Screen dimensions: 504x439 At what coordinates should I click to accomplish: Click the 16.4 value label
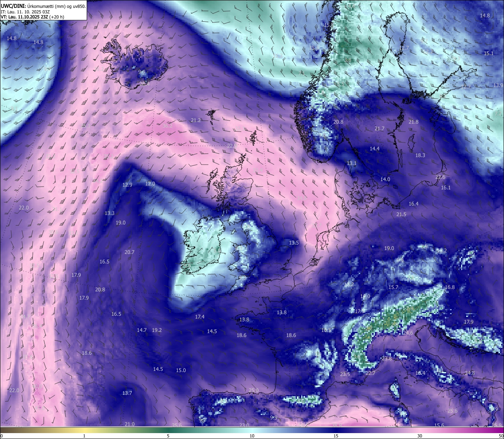(x=413, y=204)
